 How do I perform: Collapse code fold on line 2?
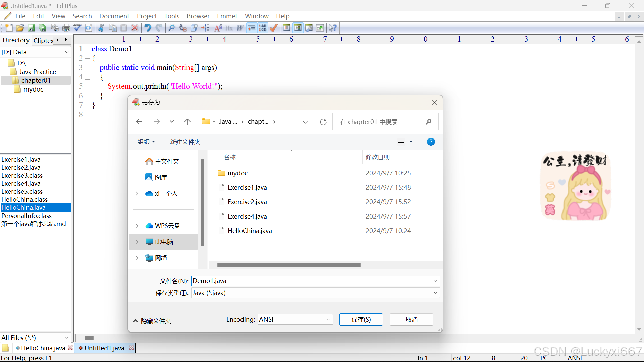point(88,58)
